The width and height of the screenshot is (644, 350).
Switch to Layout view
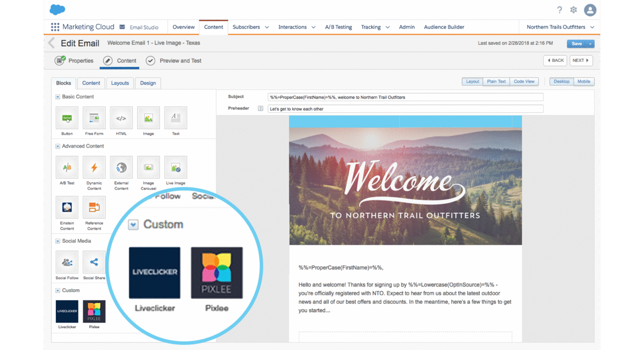[472, 82]
